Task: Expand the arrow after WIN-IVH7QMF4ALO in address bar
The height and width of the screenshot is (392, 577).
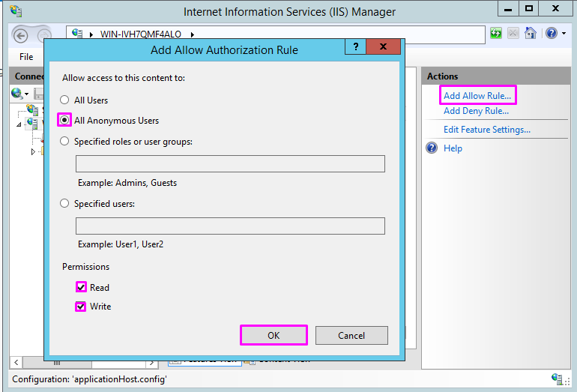Action: (x=192, y=34)
